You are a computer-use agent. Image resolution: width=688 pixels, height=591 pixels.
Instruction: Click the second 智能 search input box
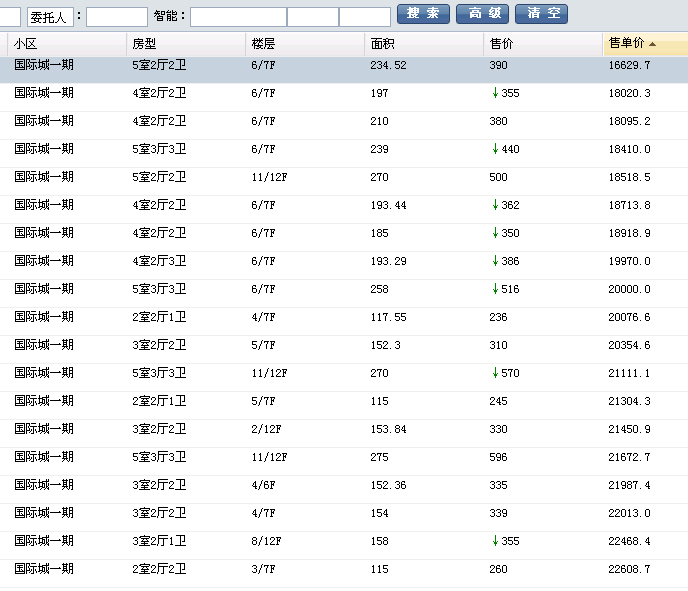point(313,17)
